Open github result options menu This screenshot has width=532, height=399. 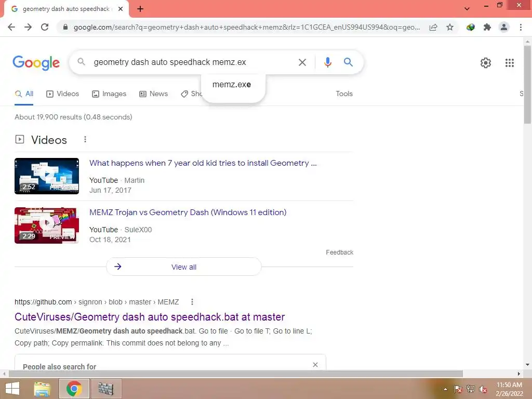click(x=192, y=302)
